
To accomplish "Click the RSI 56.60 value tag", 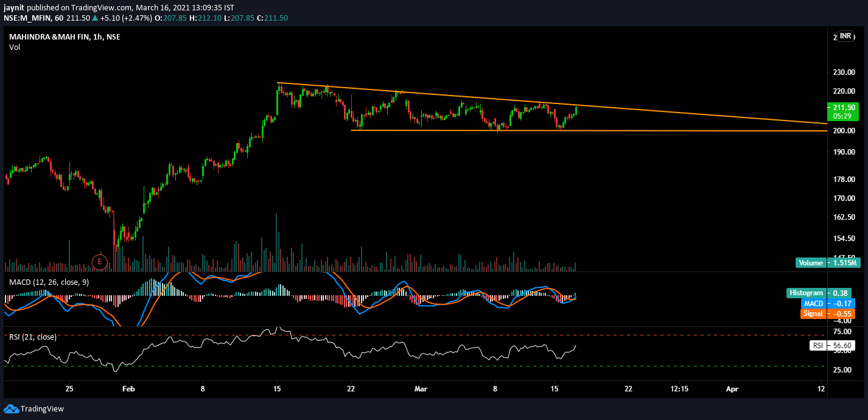I will tap(833, 345).
